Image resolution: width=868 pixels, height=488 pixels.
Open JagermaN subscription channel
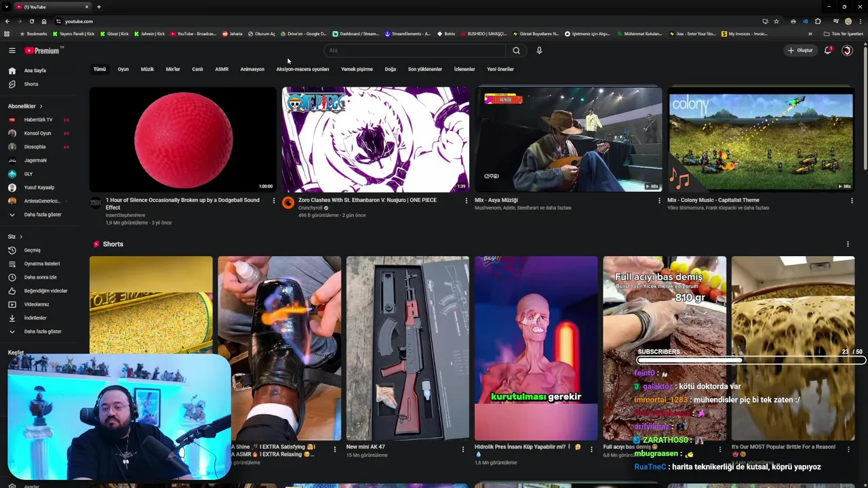pos(35,161)
